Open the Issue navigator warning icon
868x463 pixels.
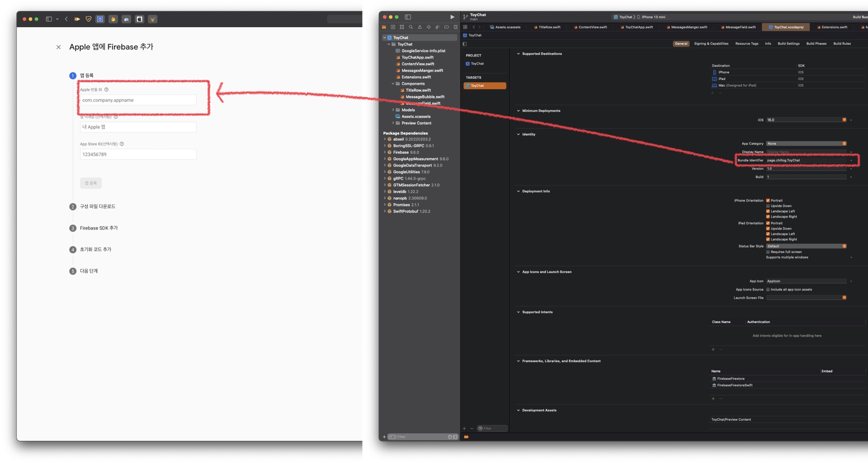pos(419,27)
